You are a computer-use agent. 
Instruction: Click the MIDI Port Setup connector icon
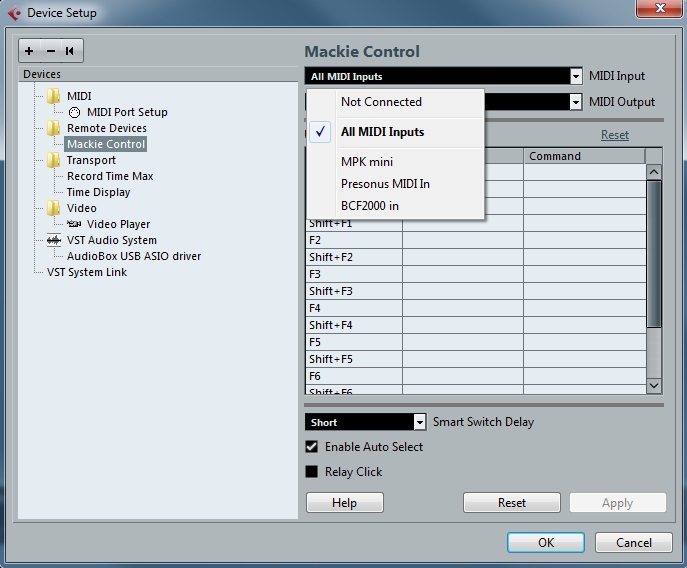(x=74, y=113)
